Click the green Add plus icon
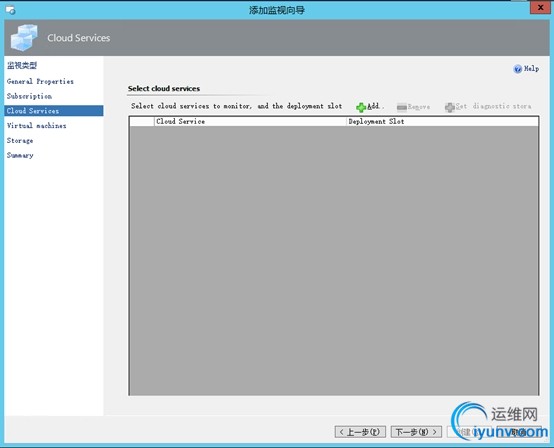This screenshot has width=554, height=448. click(x=361, y=107)
